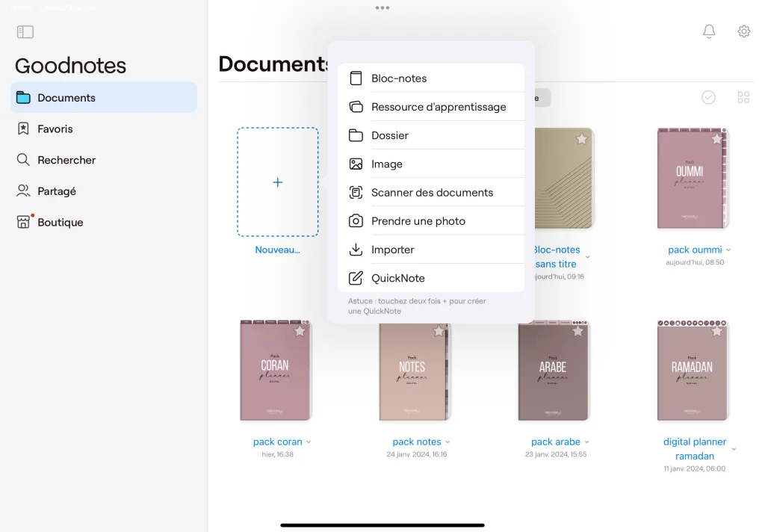This screenshot has height=532, width=765.
Task: Expand the pack notes chevron menu
Action: [447, 442]
